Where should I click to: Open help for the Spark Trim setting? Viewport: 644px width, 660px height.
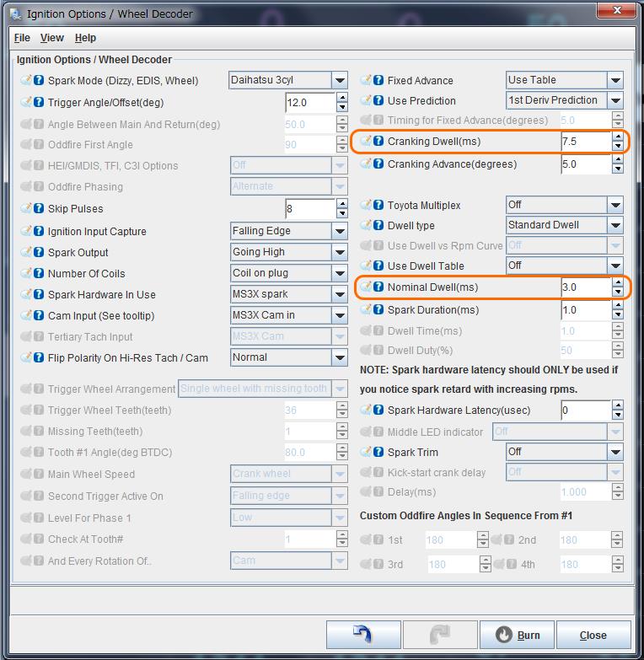click(378, 452)
